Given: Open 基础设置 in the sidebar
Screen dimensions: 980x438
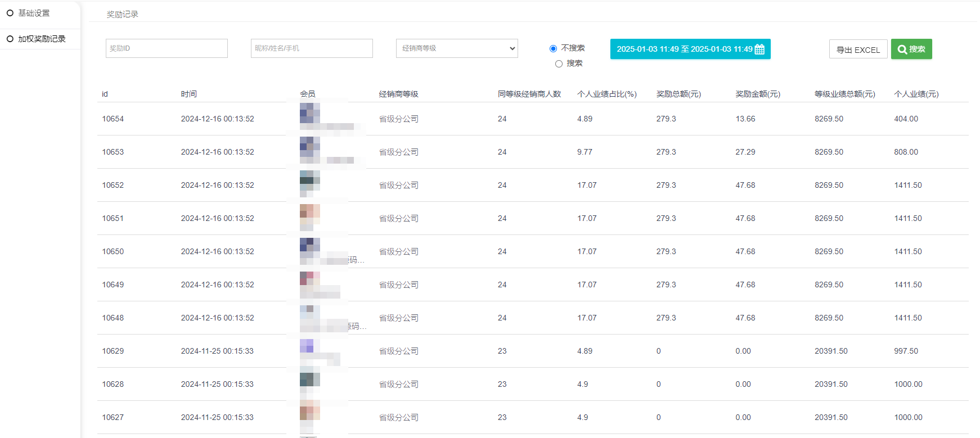Looking at the screenshot, I should 34,13.
